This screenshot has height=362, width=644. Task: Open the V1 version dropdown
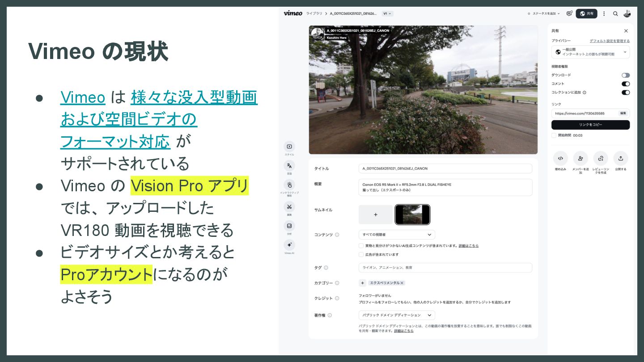tap(387, 13)
